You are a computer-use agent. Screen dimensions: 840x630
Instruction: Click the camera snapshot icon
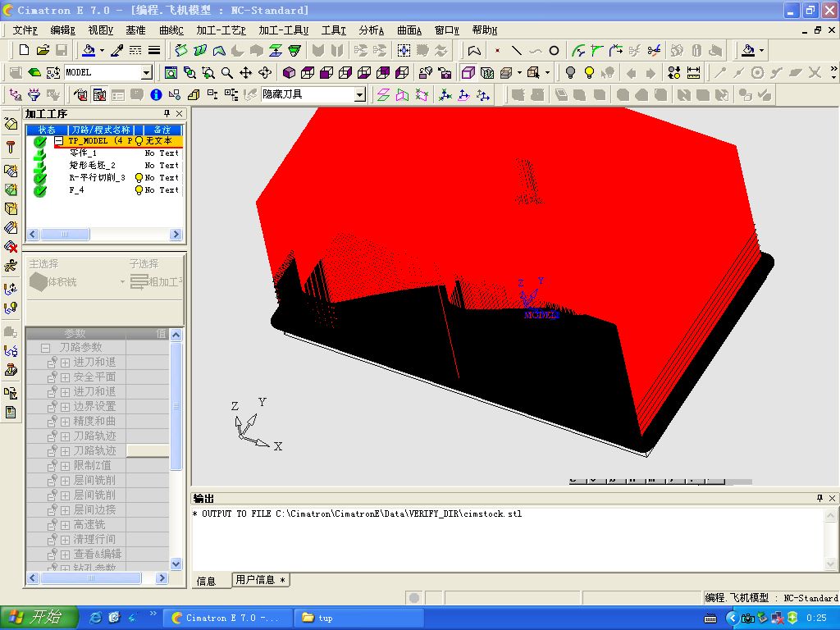pyautogui.click(x=444, y=72)
